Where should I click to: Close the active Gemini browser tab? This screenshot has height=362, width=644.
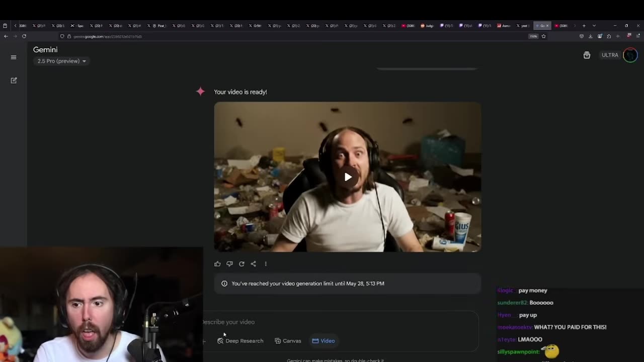[547, 26]
